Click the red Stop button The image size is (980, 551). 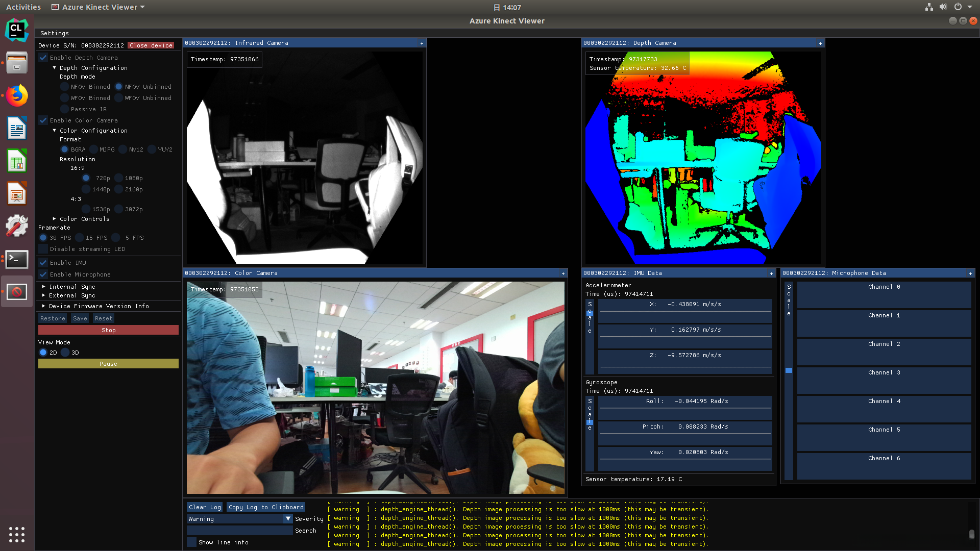108,330
